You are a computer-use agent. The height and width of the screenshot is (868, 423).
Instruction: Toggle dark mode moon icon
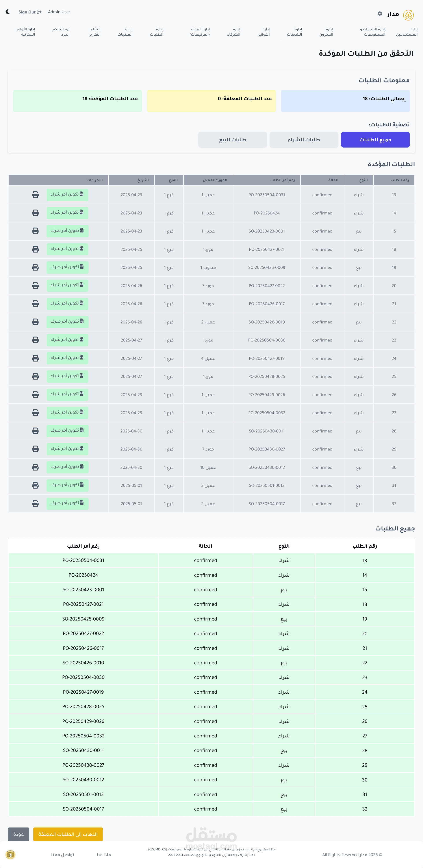click(x=8, y=12)
